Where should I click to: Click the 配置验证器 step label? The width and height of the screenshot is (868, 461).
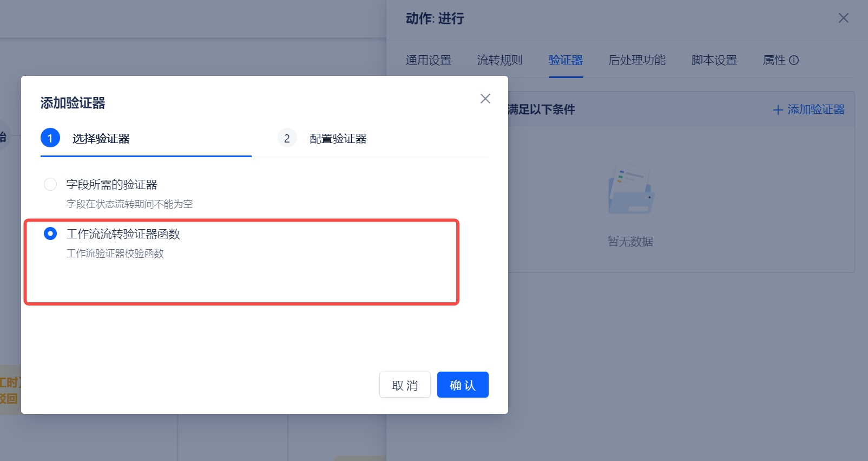coord(338,139)
